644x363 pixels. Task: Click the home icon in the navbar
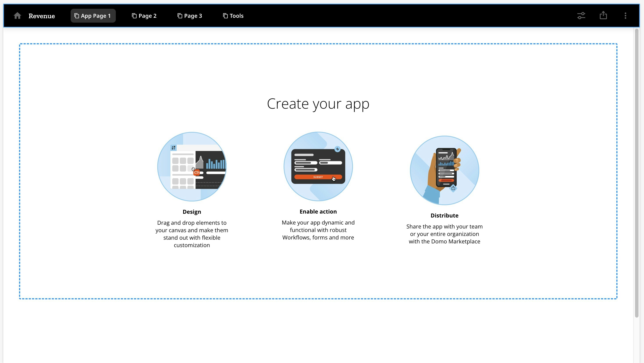17,16
